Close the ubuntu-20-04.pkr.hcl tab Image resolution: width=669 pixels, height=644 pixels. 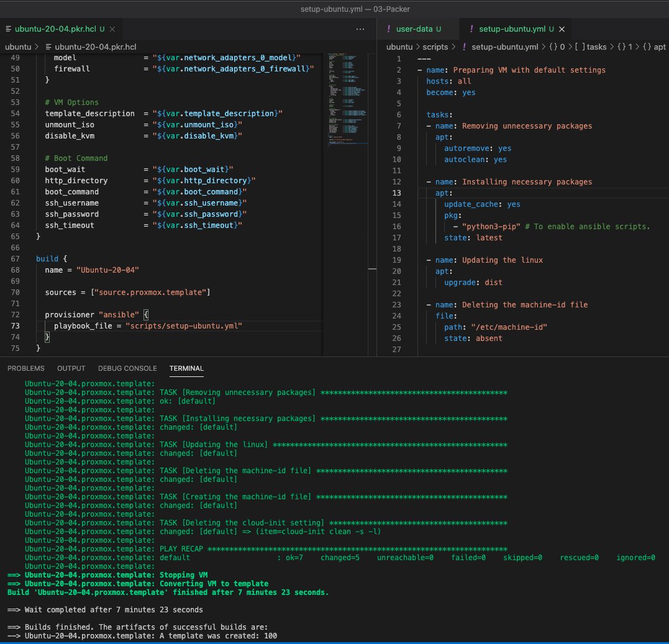112,29
